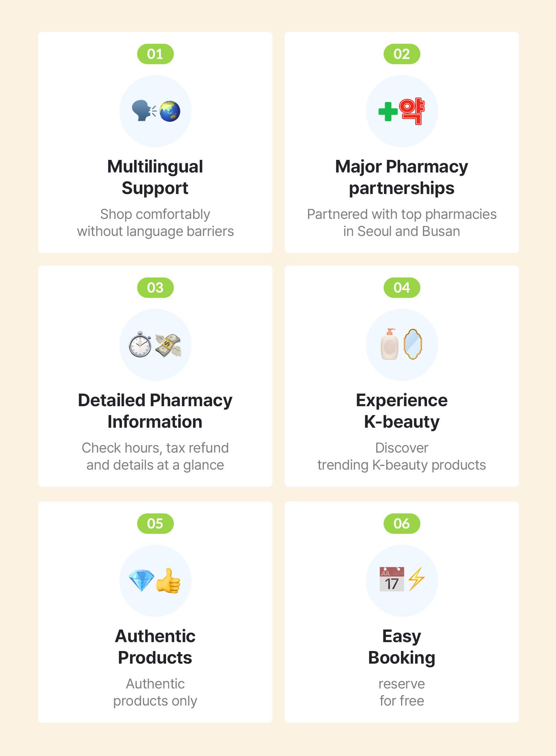Click the 'reserve for free' description text

coord(401,692)
